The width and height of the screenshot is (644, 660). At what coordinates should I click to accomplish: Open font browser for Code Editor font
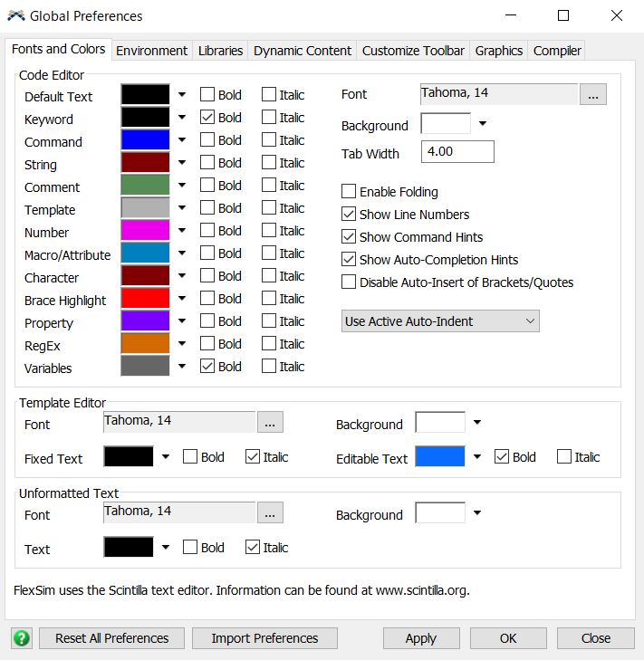592,95
